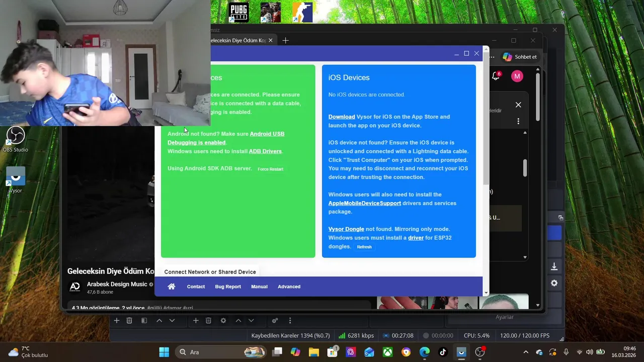Open the YouTube notifications bell

496,76
